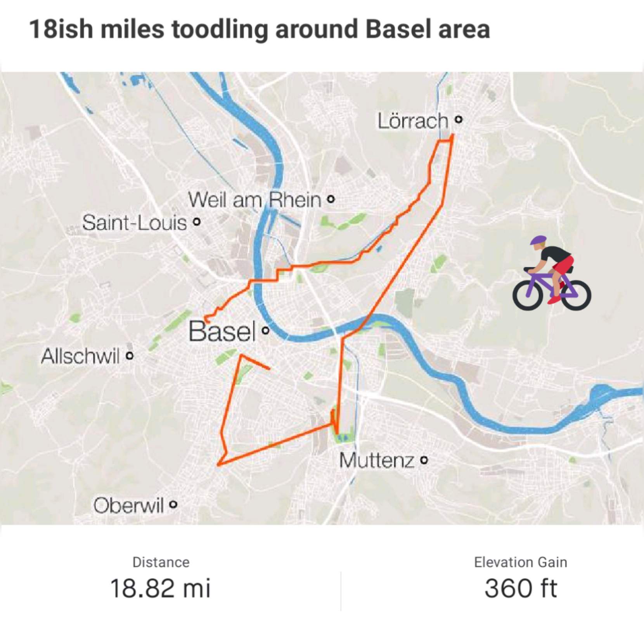
Task: Click the Allschwil label on the map
Action: pos(80,356)
